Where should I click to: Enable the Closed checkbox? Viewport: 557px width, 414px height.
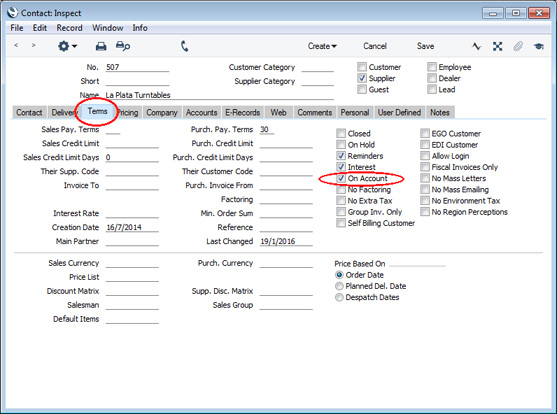pos(341,134)
